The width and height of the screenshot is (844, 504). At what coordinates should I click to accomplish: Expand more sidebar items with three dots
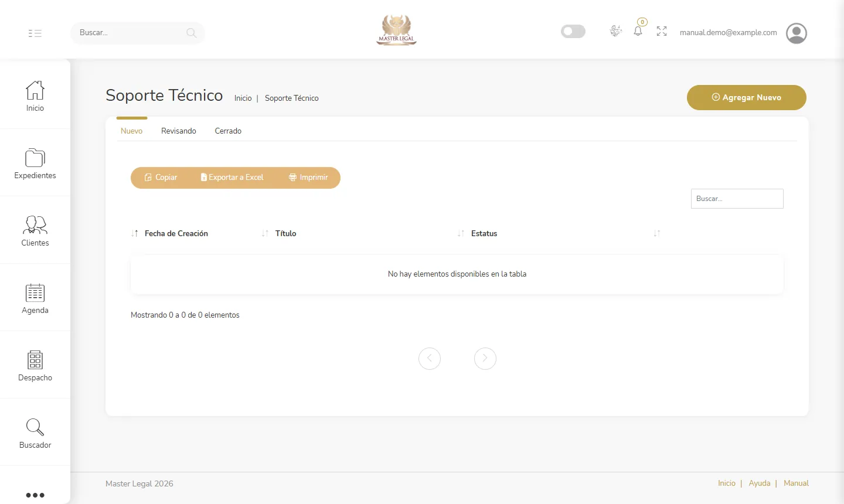point(35,495)
